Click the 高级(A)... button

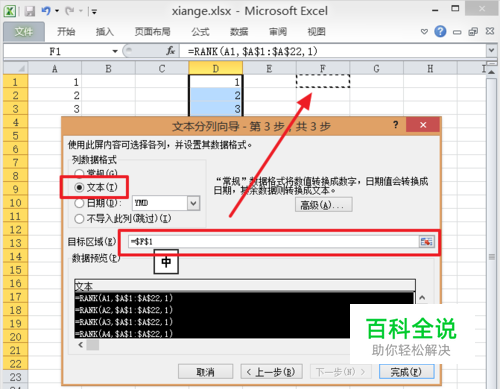coord(323,205)
